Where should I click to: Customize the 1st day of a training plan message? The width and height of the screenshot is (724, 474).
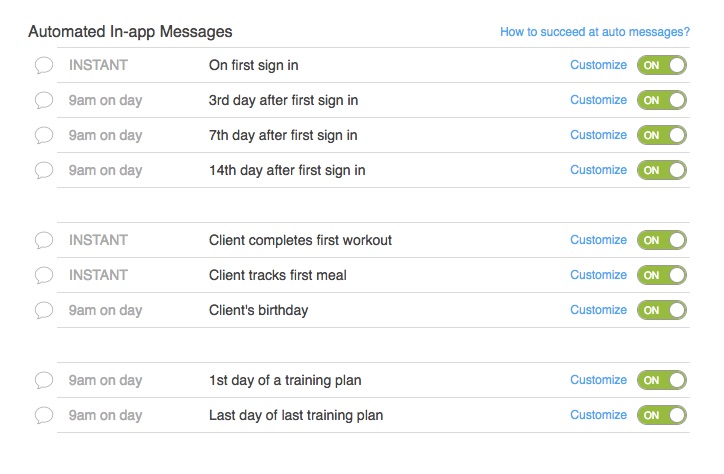click(x=598, y=379)
